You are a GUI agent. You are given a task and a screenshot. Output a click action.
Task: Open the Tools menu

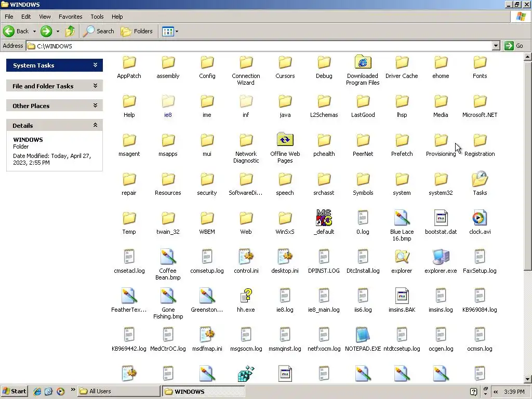(x=97, y=17)
